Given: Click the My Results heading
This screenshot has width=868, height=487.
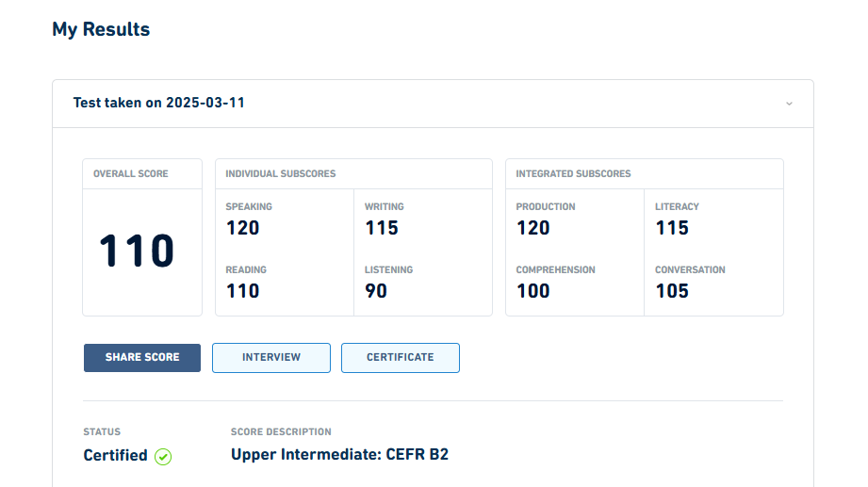Looking at the screenshot, I should (x=101, y=29).
